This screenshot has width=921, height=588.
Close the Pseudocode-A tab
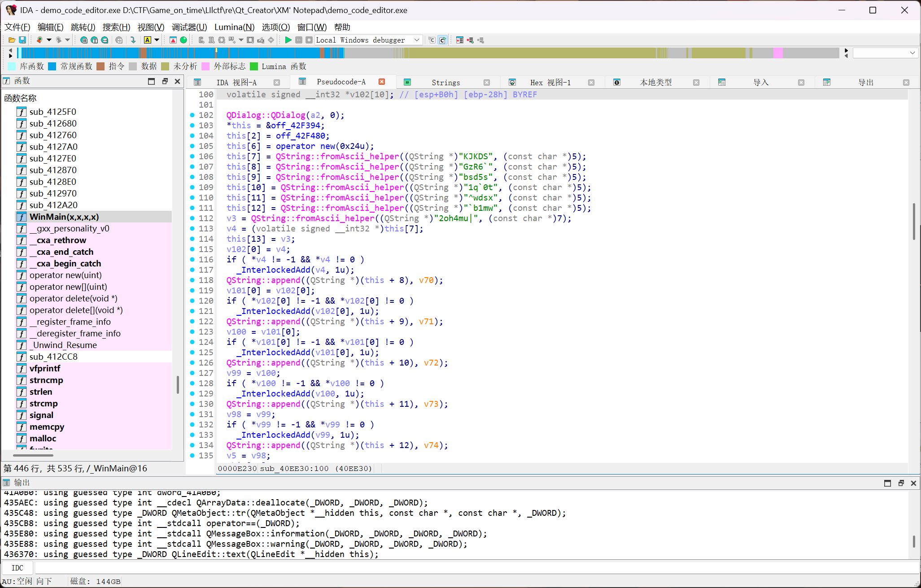click(382, 82)
